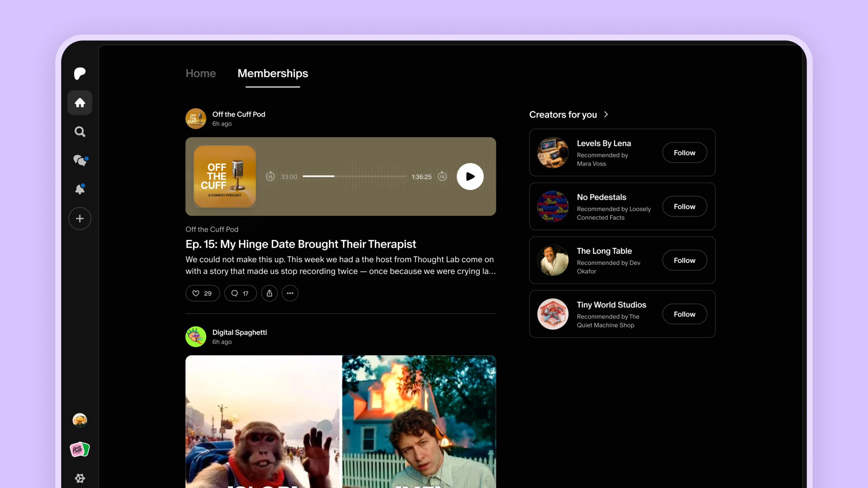Click the Off the Cuff album cover art
Image resolution: width=868 pixels, height=488 pixels.
[224, 176]
